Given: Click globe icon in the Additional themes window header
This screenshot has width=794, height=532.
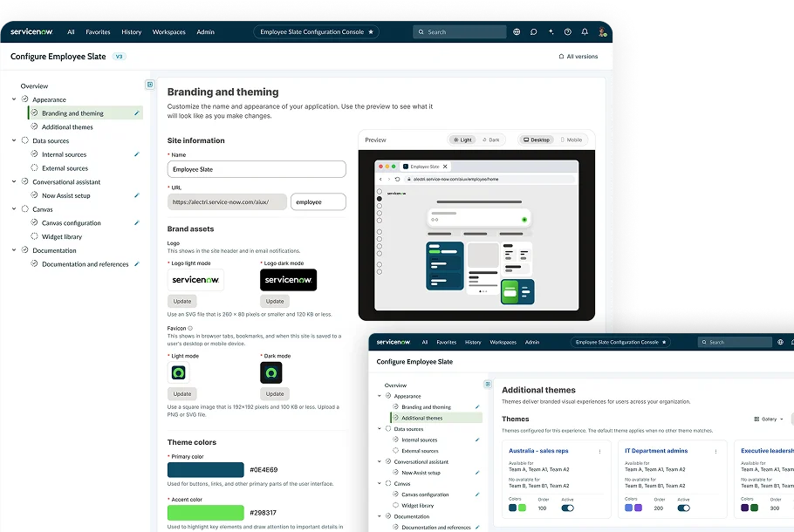Looking at the screenshot, I should (x=780, y=342).
